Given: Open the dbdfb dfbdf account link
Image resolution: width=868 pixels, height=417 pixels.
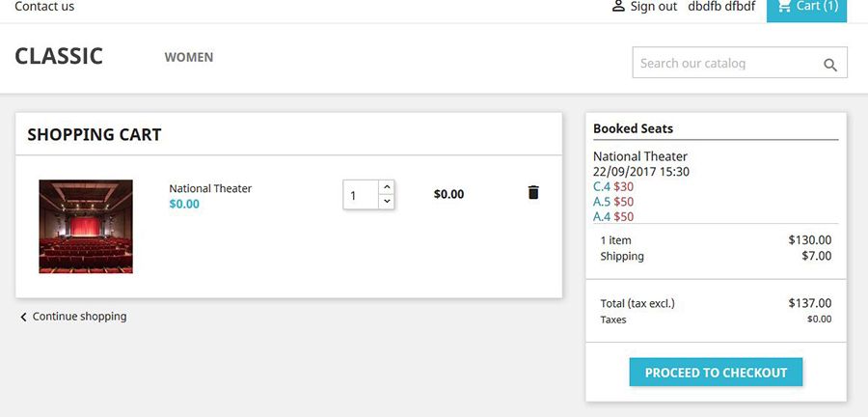Looking at the screenshot, I should 721,7.
